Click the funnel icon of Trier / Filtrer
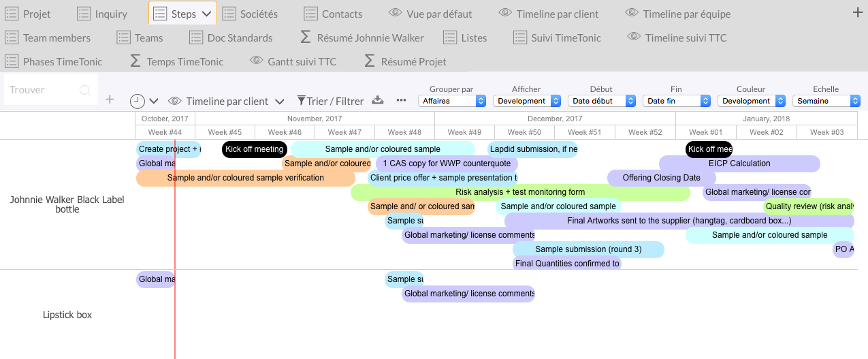 [301, 101]
